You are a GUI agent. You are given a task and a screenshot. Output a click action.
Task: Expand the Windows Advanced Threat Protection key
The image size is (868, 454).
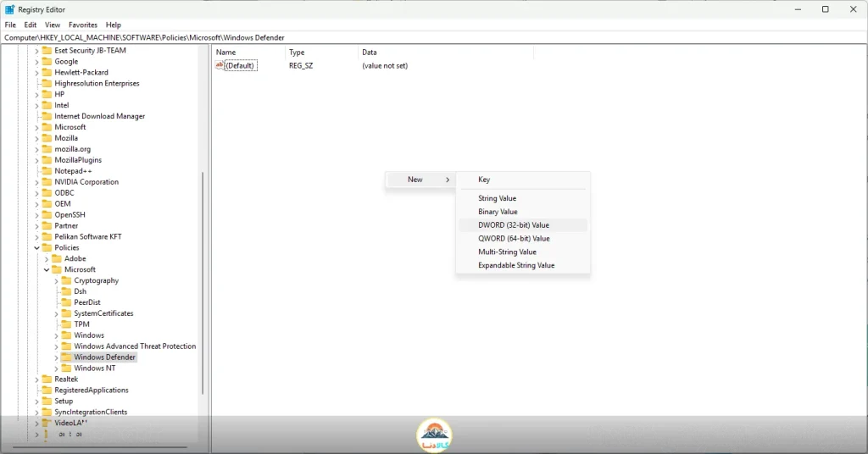pyautogui.click(x=57, y=346)
